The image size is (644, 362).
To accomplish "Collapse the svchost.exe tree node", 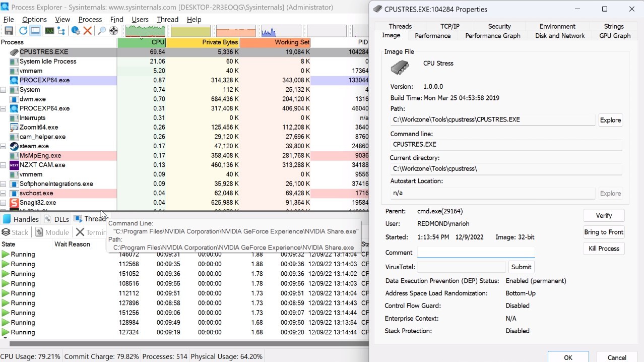I will 4,193.
